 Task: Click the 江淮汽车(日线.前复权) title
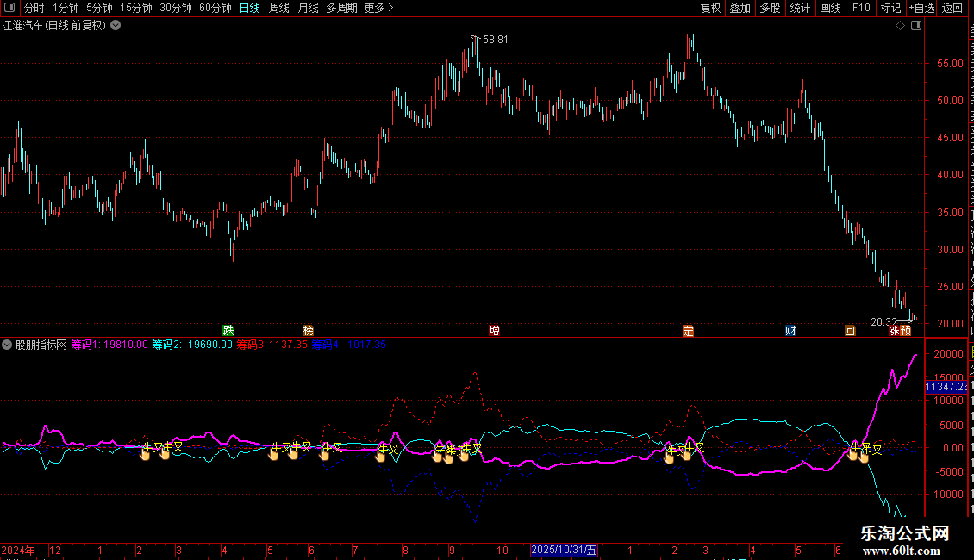(x=54, y=26)
